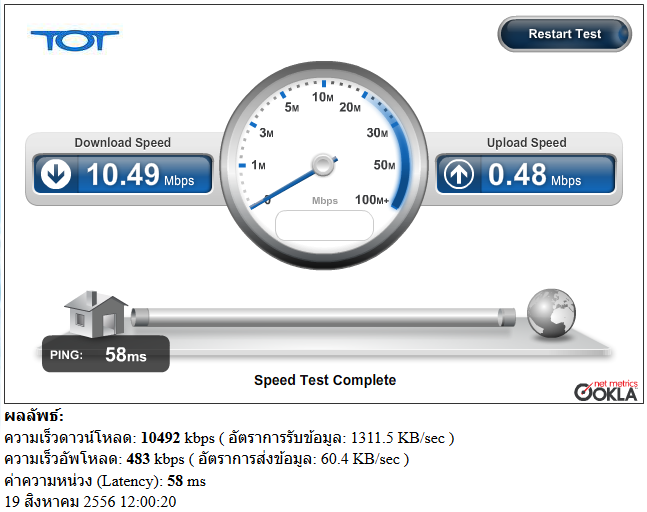
Task: Click the 10492 kbps result text
Action: pos(178,438)
